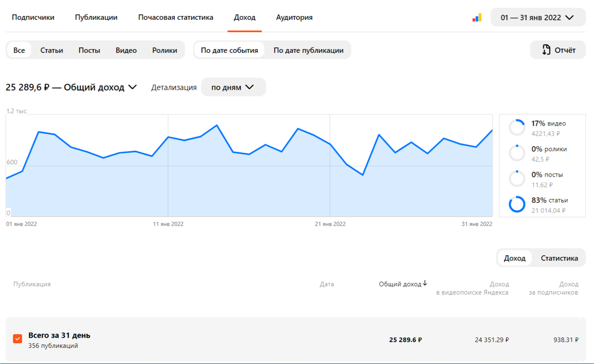
Task: Sort by Общий доход column
Action: tap(399, 284)
